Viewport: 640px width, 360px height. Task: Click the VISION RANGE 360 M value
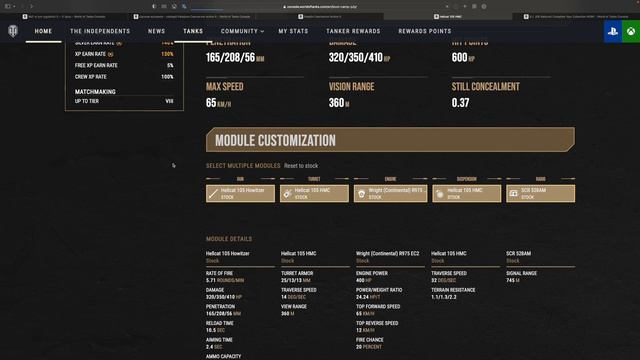[x=339, y=103]
